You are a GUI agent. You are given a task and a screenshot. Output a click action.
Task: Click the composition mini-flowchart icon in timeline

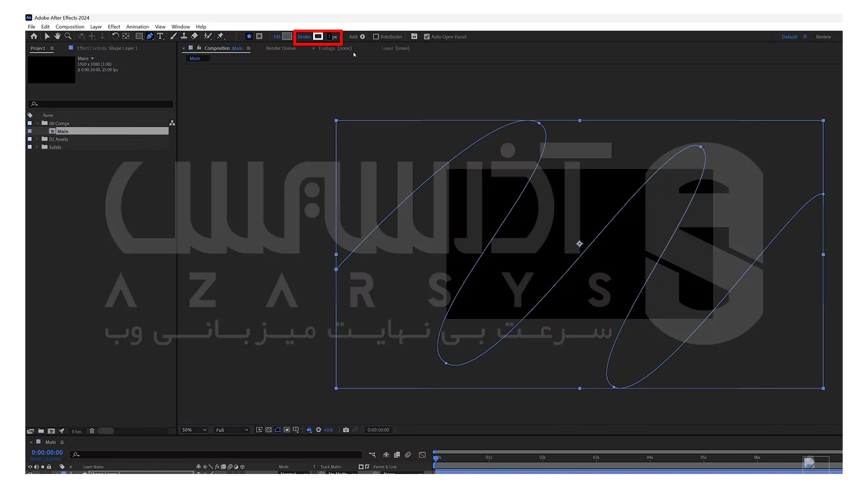tap(372, 455)
